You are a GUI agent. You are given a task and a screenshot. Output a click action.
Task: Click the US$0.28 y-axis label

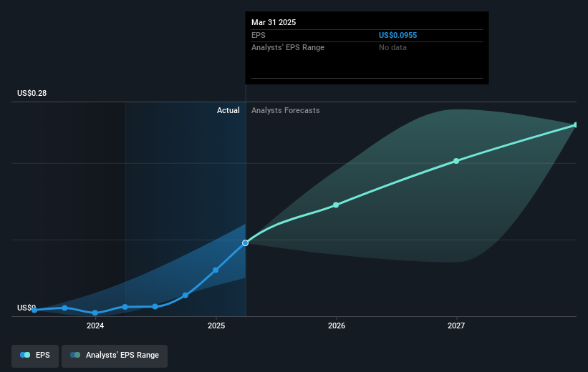point(32,93)
